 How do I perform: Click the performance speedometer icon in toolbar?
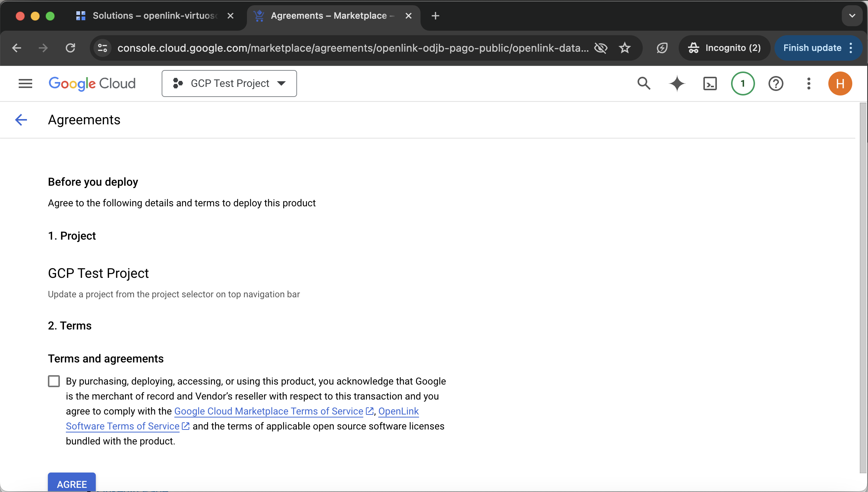pos(662,48)
